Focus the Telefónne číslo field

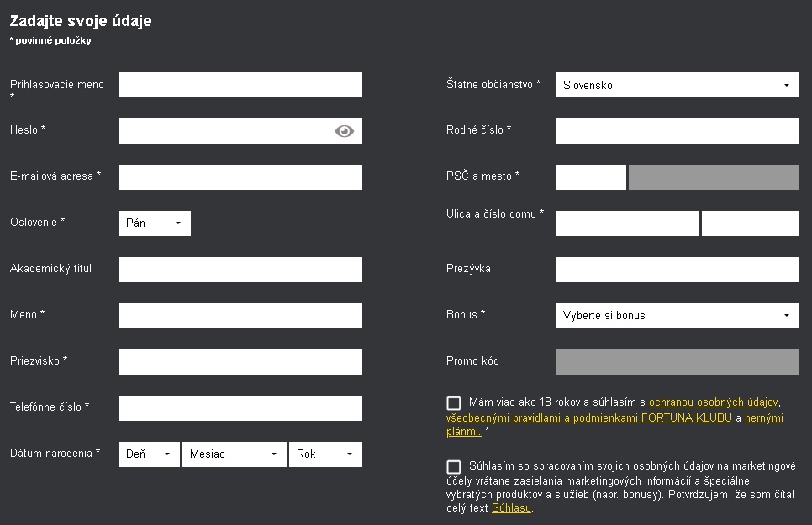coord(240,408)
